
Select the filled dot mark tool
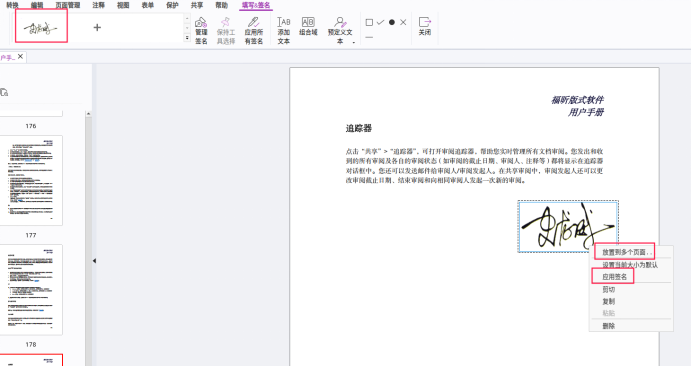coord(392,22)
